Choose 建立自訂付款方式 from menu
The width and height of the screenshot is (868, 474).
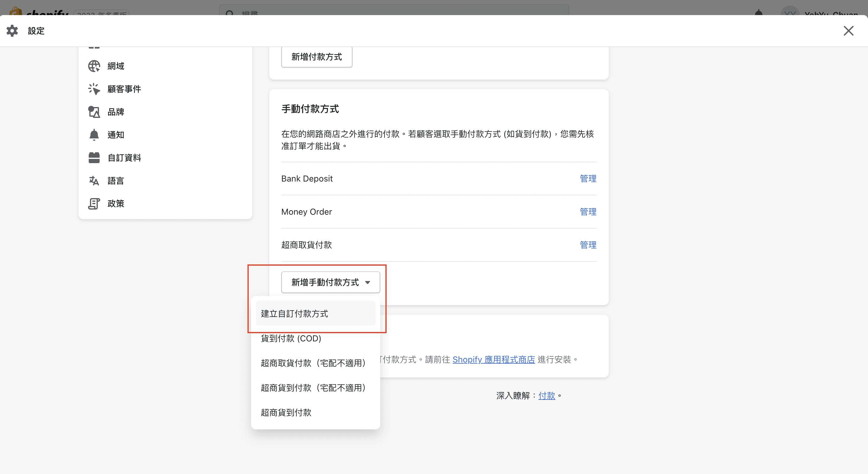(315, 313)
